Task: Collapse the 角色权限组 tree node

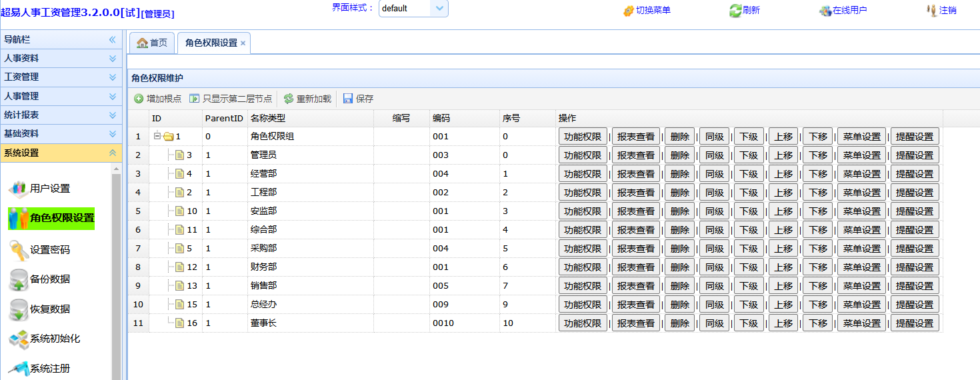Action: click(157, 136)
